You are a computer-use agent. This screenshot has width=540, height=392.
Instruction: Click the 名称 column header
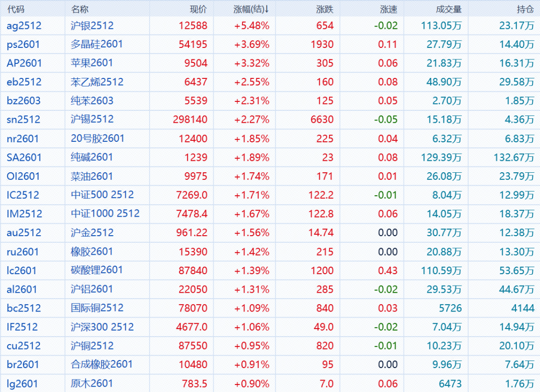79,9
